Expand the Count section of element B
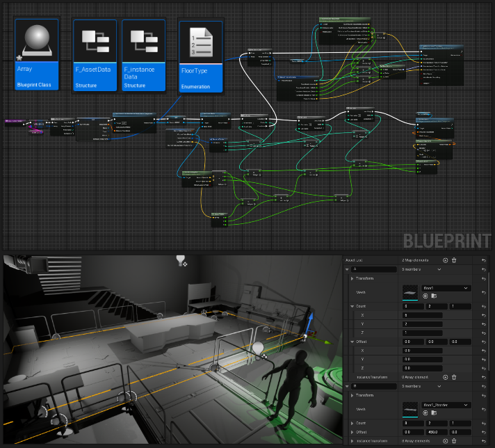This screenshot has height=448, width=495. [352, 424]
